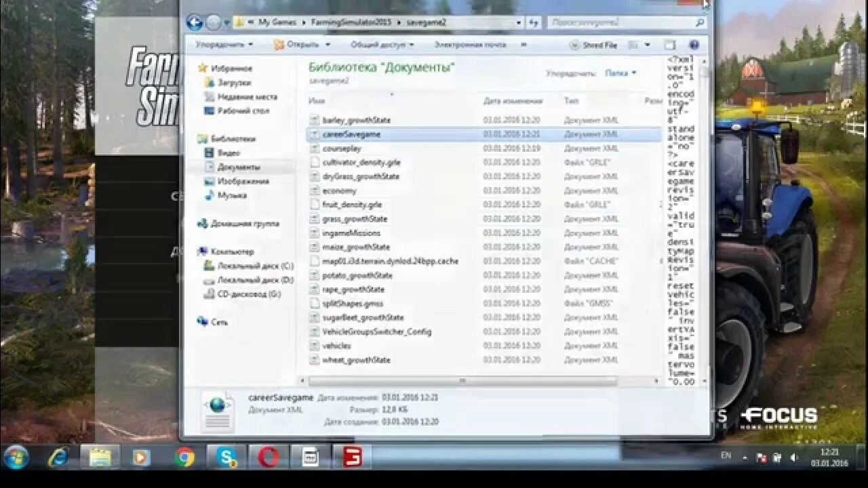
Task: Click the refresh button next to address bar
Action: (534, 22)
